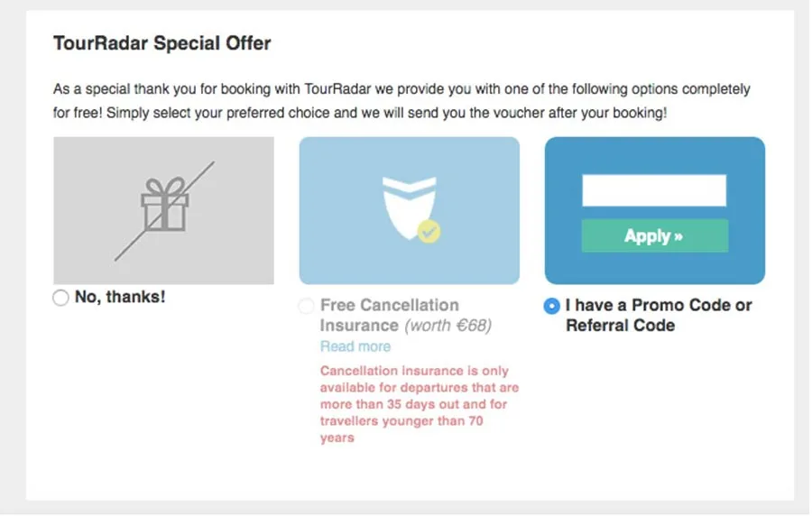Image resolution: width=812 pixels, height=516 pixels.
Task: Click the double chevron on the Apply button
Action: pyautogui.click(x=677, y=236)
